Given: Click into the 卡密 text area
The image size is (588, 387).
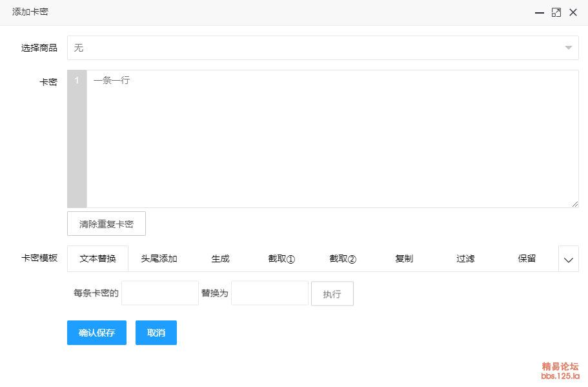Looking at the screenshot, I should (332, 139).
